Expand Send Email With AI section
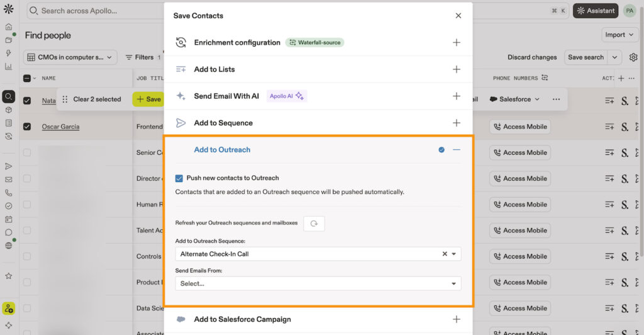644x335 pixels. [x=457, y=96]
